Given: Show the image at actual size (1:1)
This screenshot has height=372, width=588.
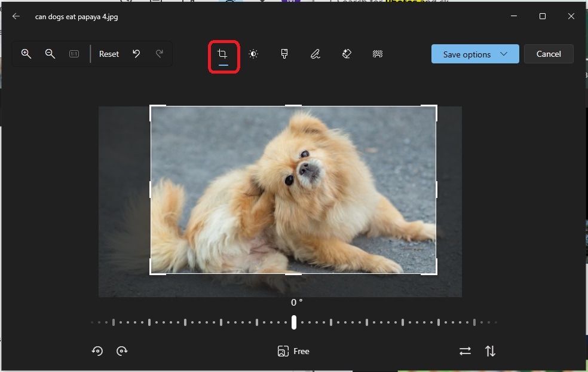Looking at the screenshot, I should pos(74,54).
